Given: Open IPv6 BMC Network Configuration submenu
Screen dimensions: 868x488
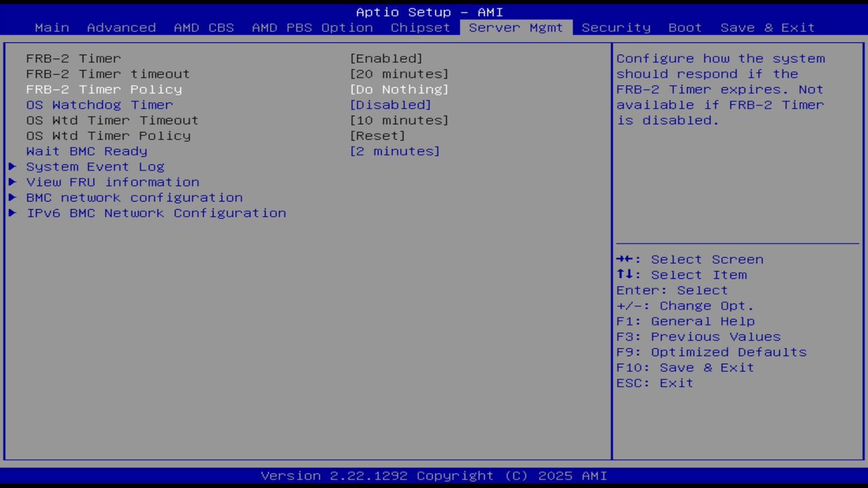Looking at the screenshot, I should [x=156, y=213].
